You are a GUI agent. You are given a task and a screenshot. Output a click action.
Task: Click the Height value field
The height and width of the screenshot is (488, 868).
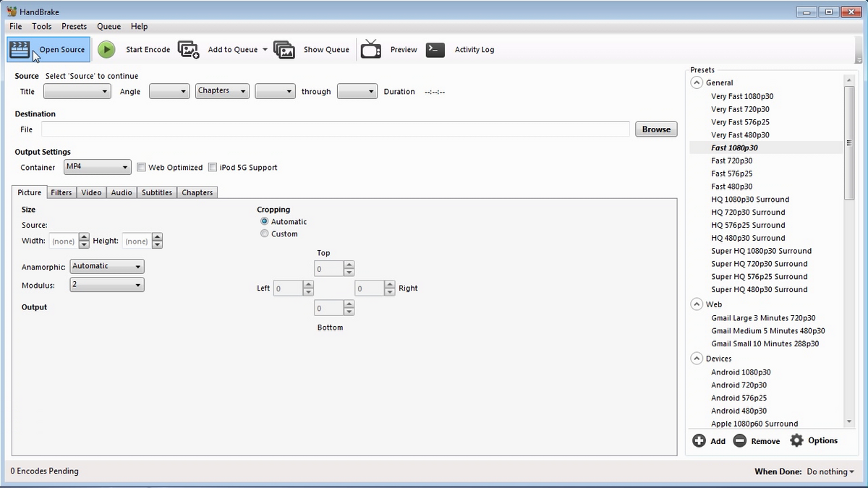pos(137,241)
